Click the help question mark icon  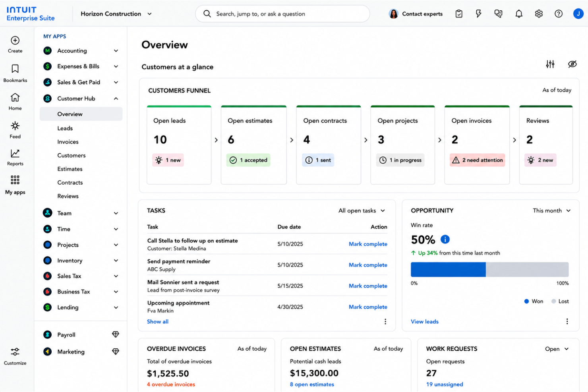(x=559, y=14)
